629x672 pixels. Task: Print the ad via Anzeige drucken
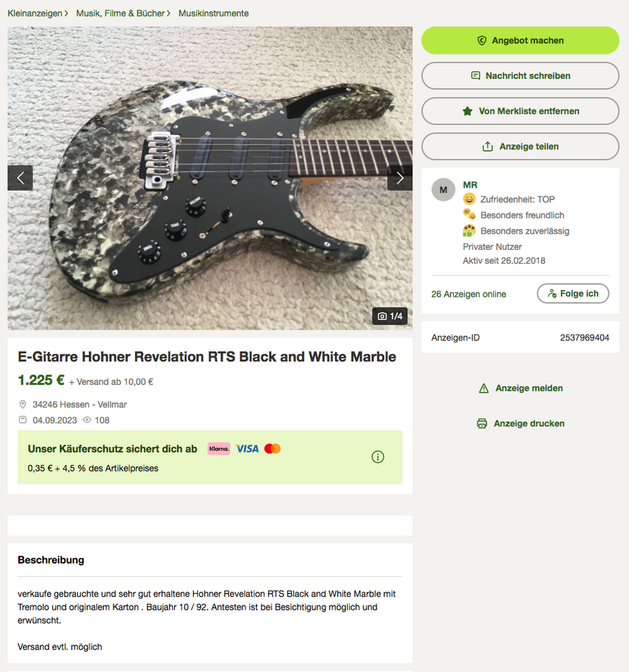pyautogui.click(x=521, y=423)
